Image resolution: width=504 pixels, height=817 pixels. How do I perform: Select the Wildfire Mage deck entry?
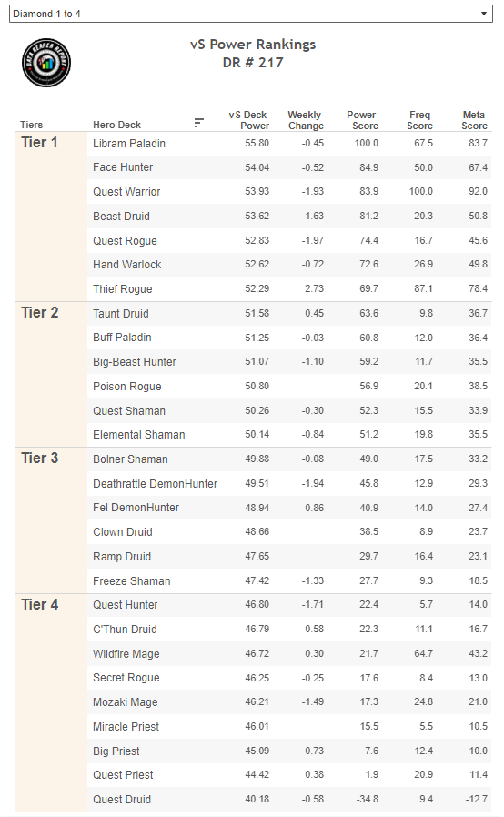pos(126,654)
